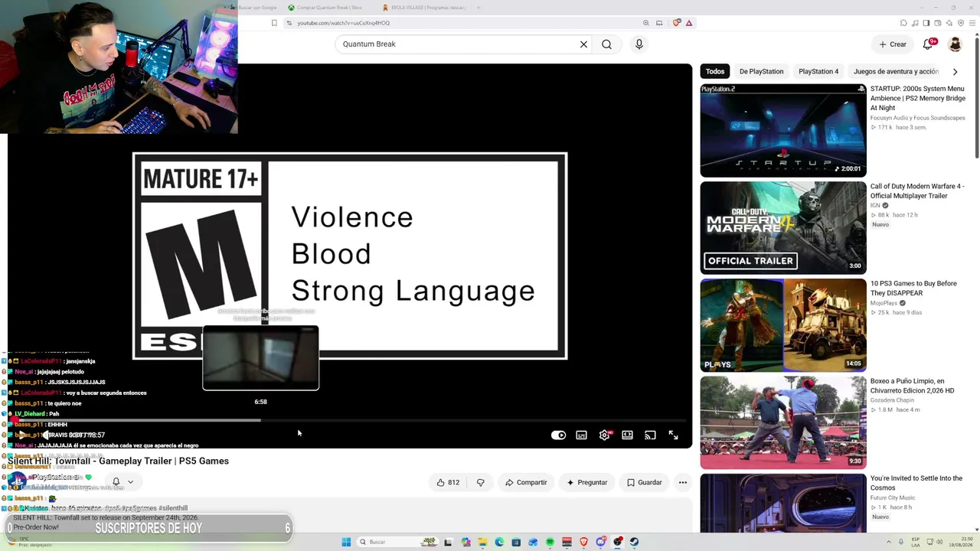This screenshot has height=551, width=980.
Task: Open Modern Warfare 4 trailer thumbnail
Action: click(x=783, y=228)
